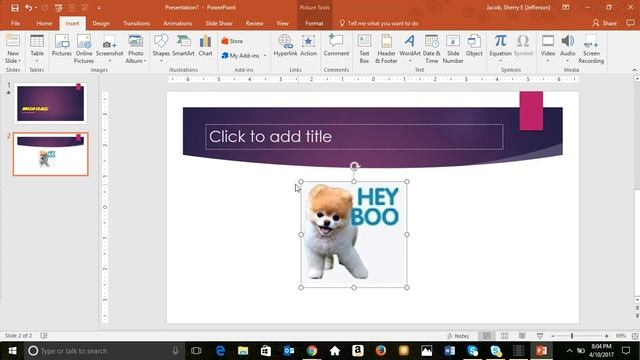Insert an Object
This screenshot has width=640, height=360.
point(474,46)
